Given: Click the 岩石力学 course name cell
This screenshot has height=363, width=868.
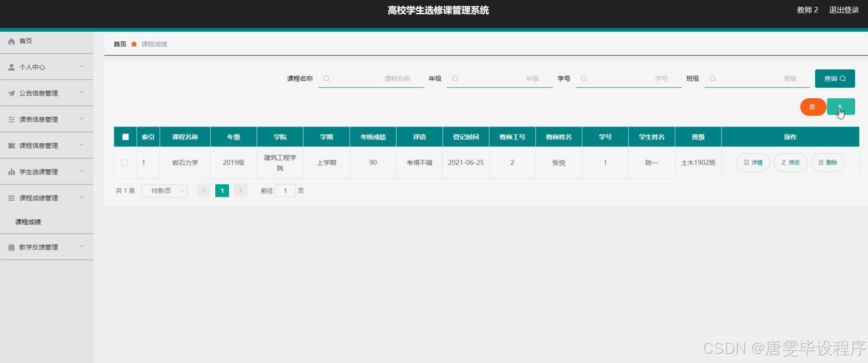Looking at the screenshot, I should point(185,162).
